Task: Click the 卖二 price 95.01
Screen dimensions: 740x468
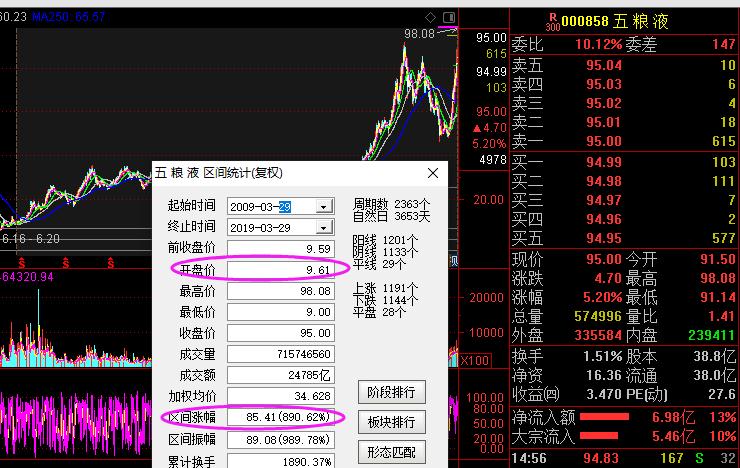Action: click(x=604, y=122)
